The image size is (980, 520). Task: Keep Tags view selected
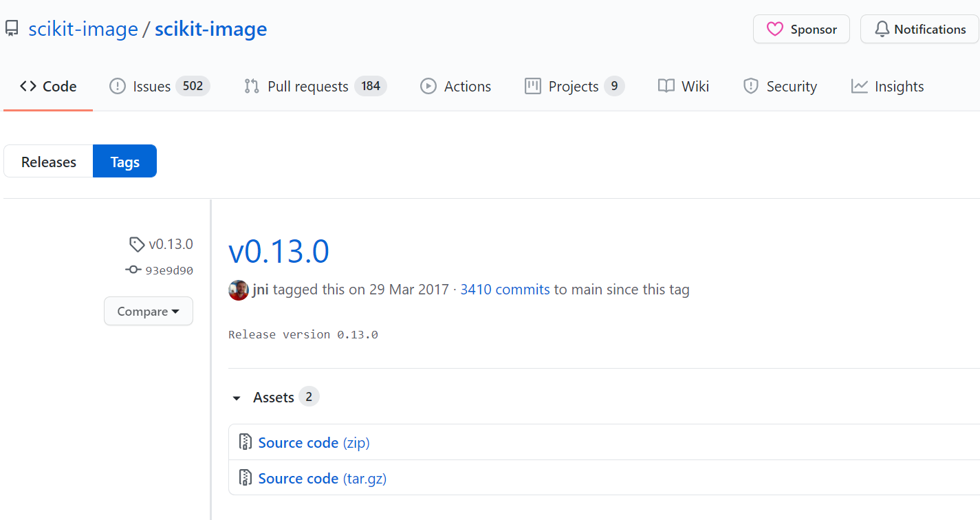point(124,161)
